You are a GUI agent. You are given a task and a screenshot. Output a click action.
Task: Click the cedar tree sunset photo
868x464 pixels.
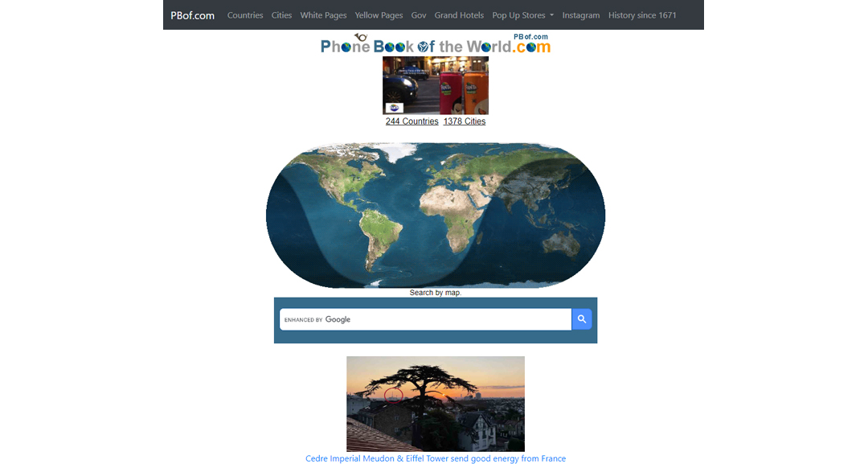(x=435, y=404)
